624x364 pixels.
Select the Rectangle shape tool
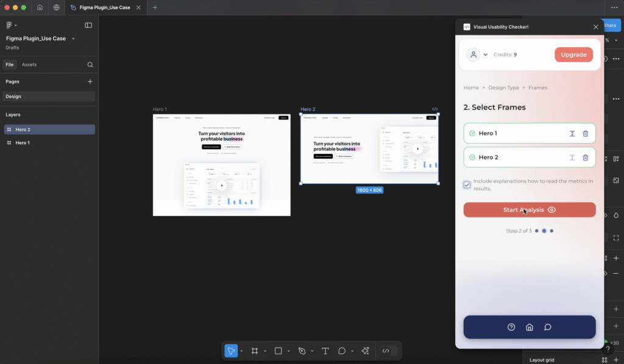pyautogui.click(x=278, y=351)
